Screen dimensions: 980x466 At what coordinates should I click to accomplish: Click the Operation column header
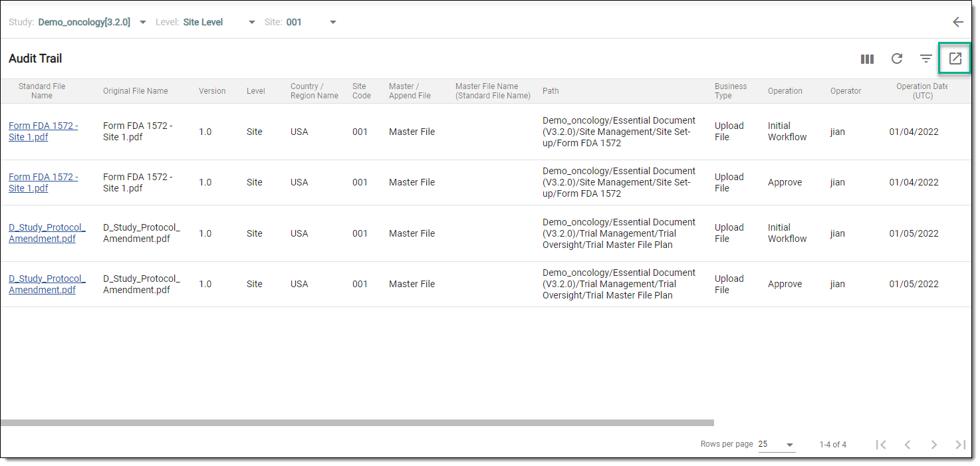click(x=785, y=91)
